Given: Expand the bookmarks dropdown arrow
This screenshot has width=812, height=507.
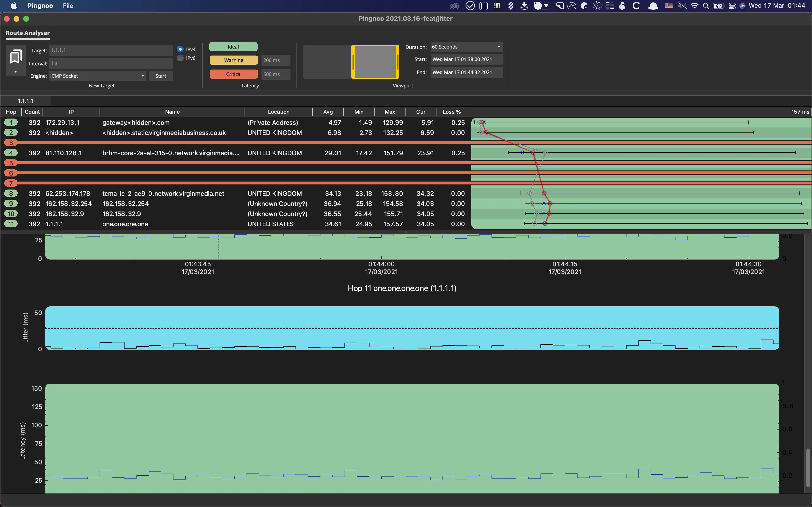Looking at the screenshot, I should [15, 72].
